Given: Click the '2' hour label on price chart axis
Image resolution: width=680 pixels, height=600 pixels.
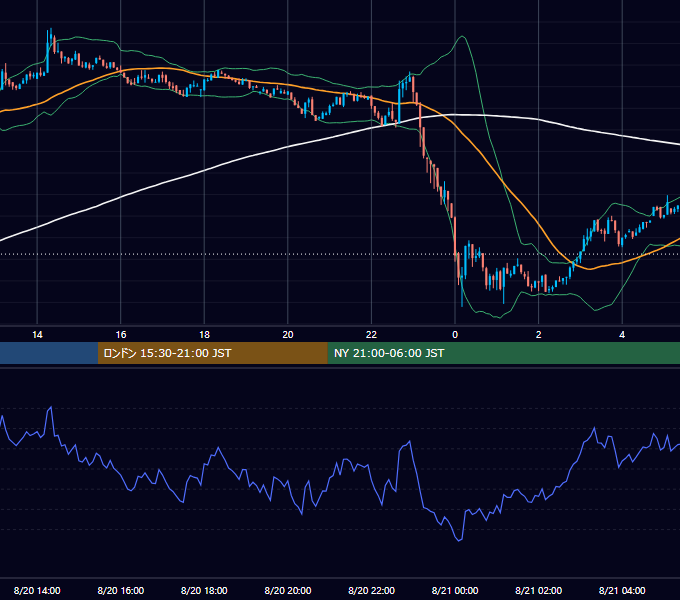Looking at the screenshot, I should (x=539, y=335).
